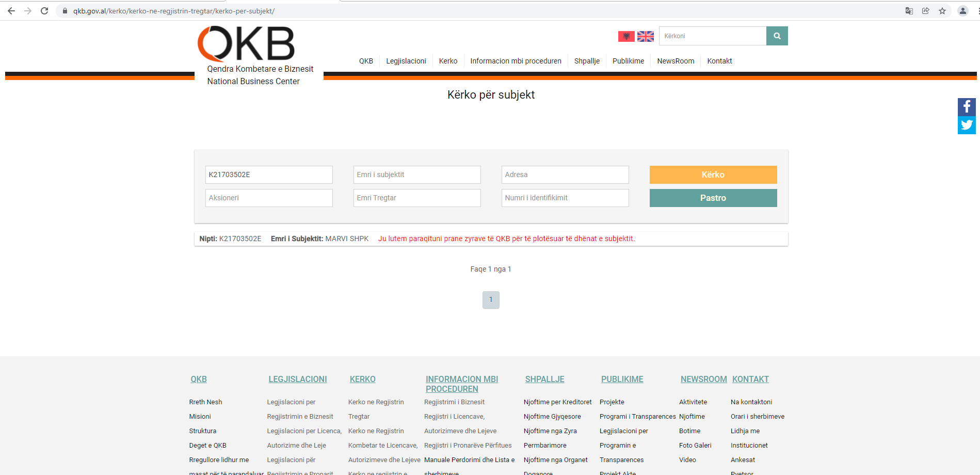
Task: Switch language with the UK flag
Action: pos(645,36)
